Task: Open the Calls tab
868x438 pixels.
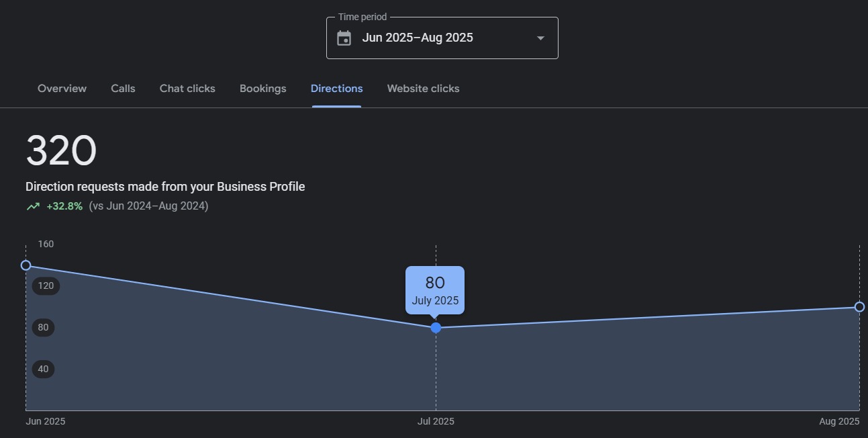Action: [x=123, y=89]
